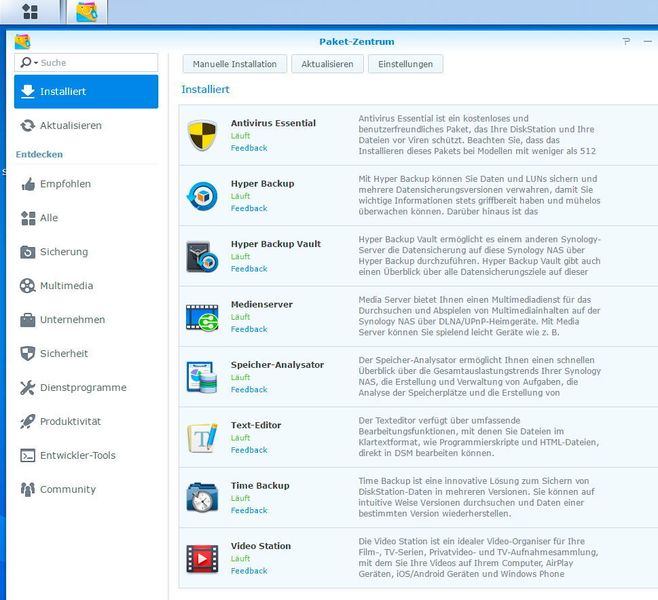Click the Community people icon
Image resolution: width=658 pixels, height=600 pixels.
(28, 489)
